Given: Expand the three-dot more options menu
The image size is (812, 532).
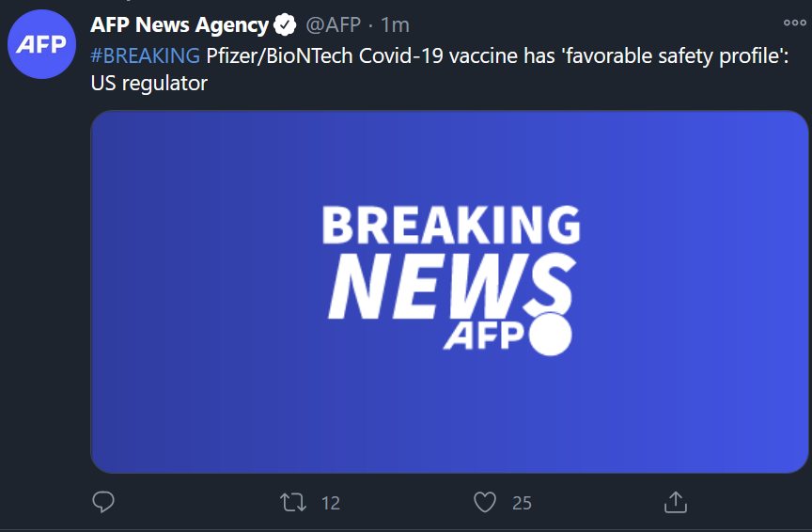Looking at the screenshot, I should 795,23.
